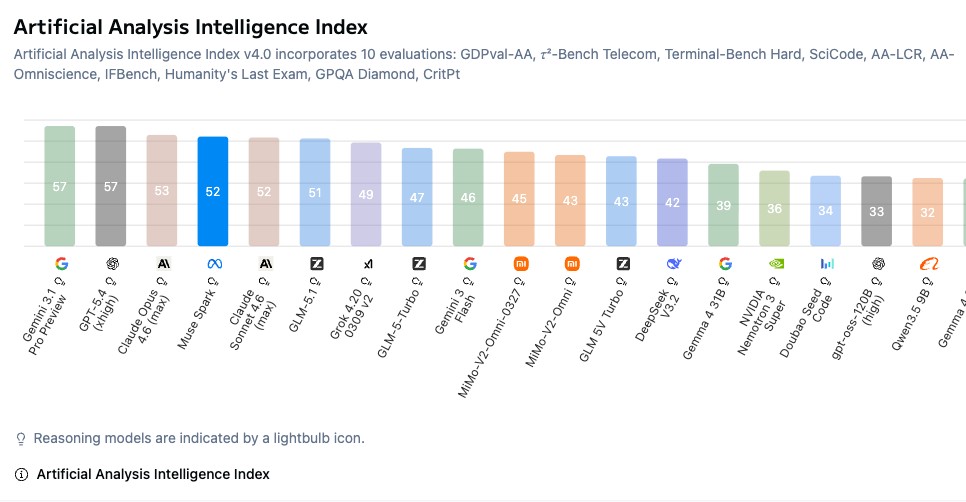
Task: Click the Google logo under Gemini 3.1 Pro Preview
Action: [60, 264]
